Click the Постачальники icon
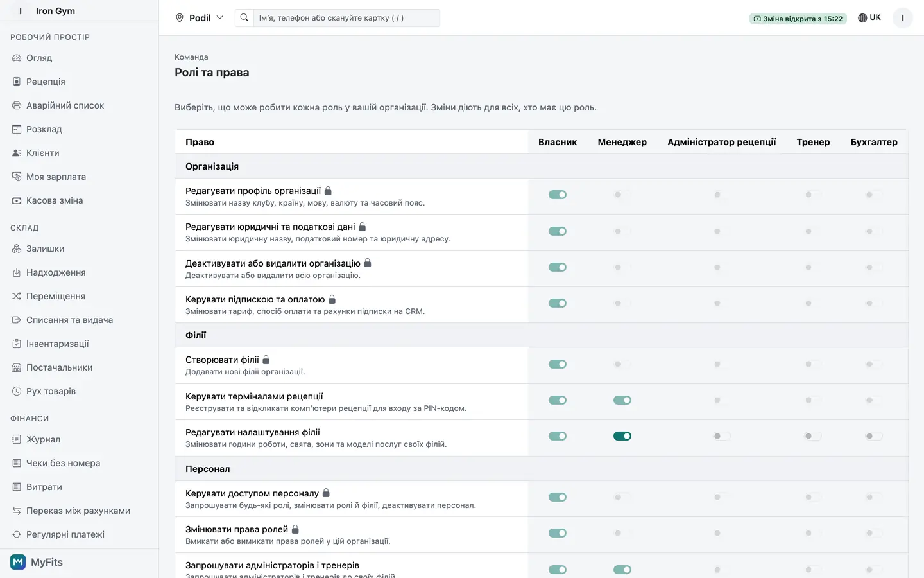924x578 pixels. pyautogui.click(x=17, y=367)
